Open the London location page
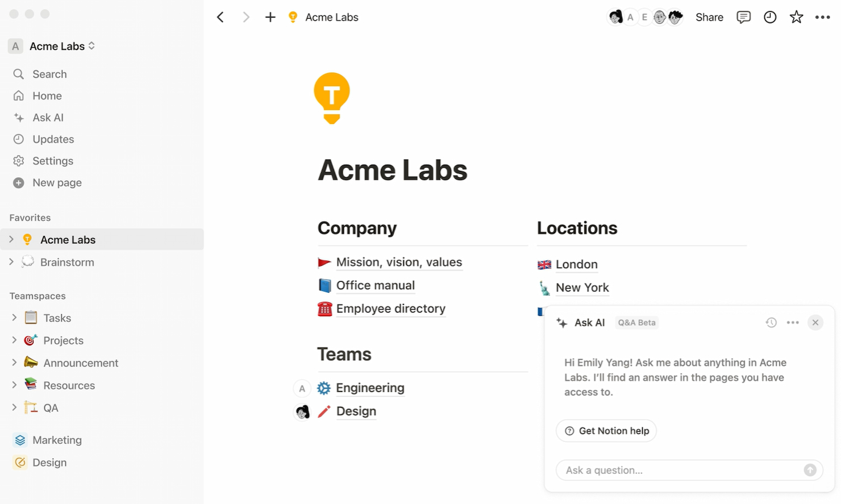The height and width of the screenshot is (504, 841). pyautogui.click(x=577, y=264)
